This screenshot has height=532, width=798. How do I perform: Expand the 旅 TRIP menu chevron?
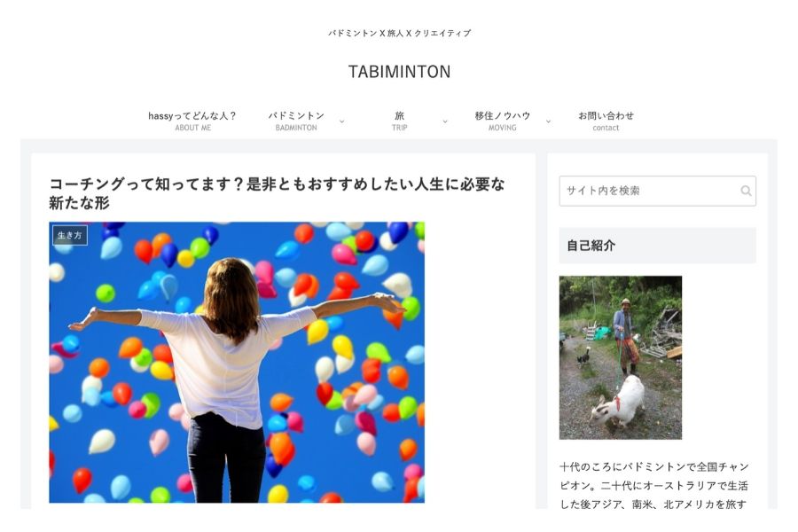[445, 121]
